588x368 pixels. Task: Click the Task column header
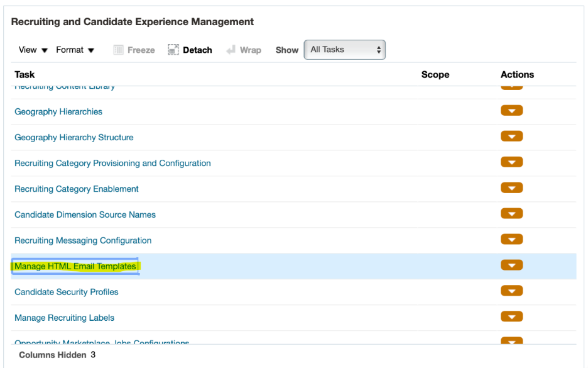coord(24,74)
